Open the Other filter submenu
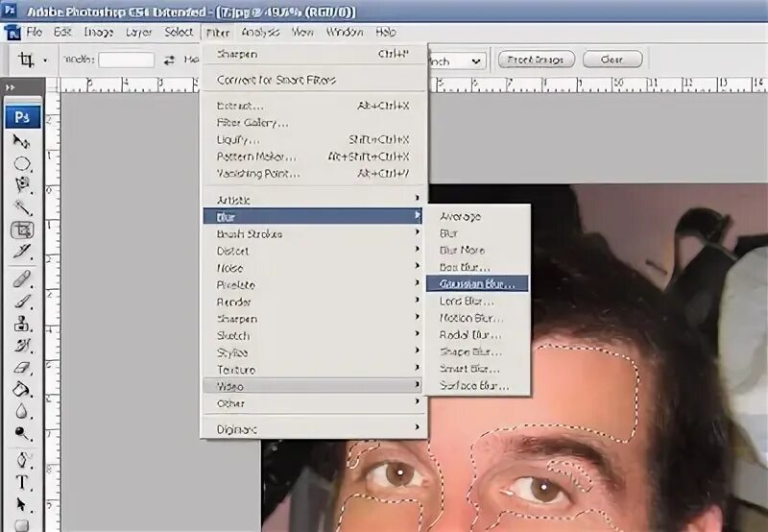Screen dimensions: 768x532 (x=313, y=403)
